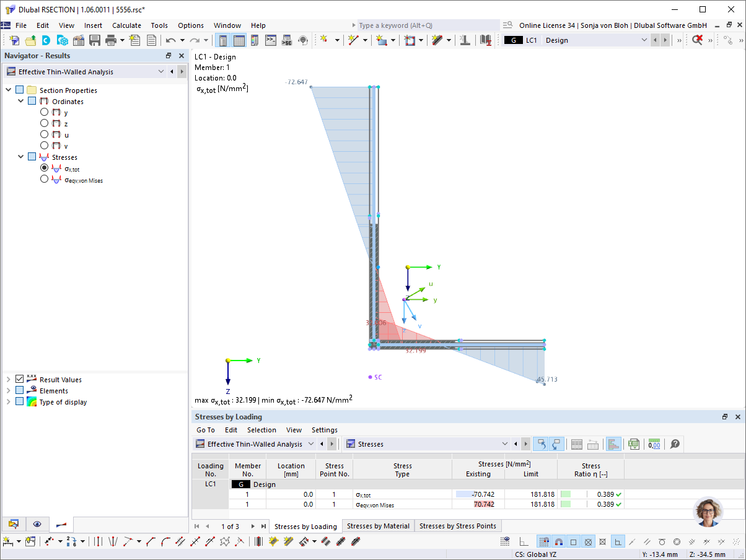
Task: Select the z ordinate radio button
Action: coord(44,124)
